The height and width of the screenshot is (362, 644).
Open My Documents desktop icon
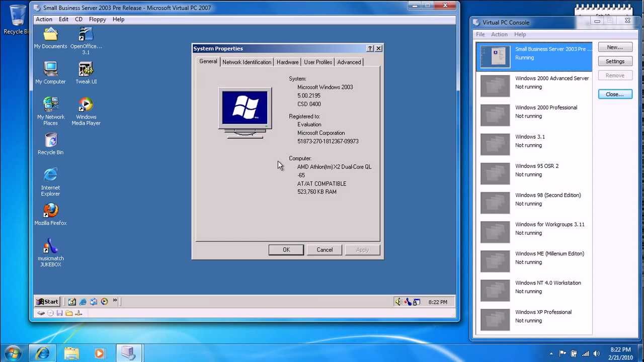pos(50,38)
